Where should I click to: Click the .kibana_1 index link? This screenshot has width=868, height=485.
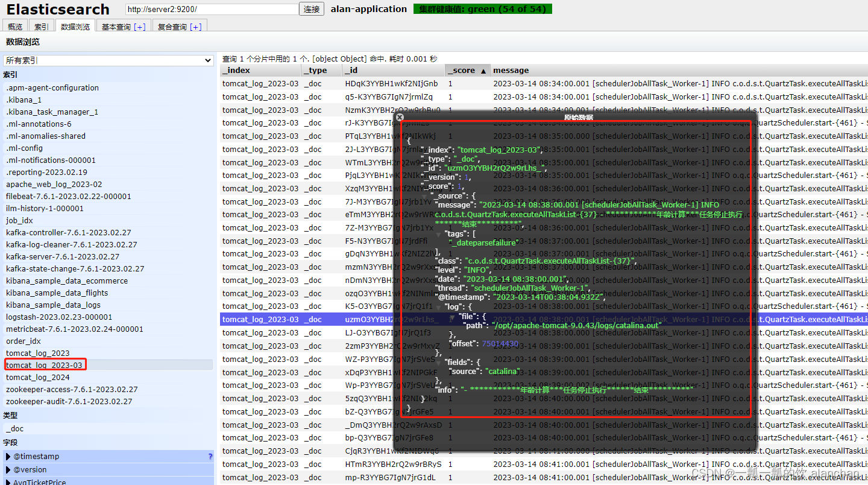24,100
